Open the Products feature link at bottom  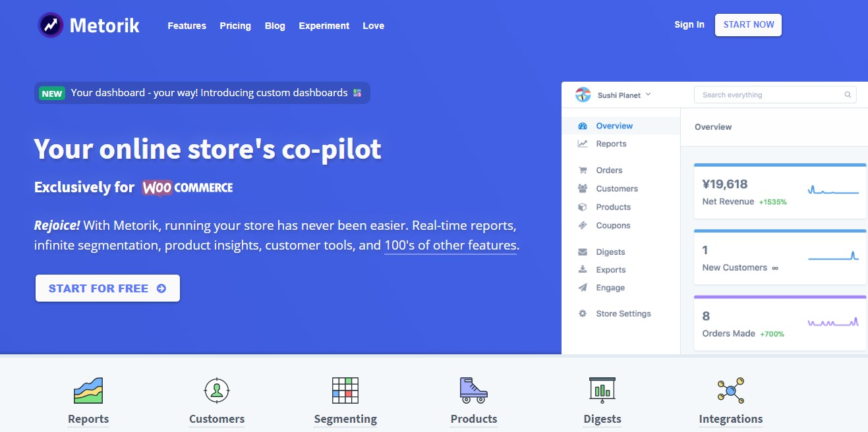[474, 419]
